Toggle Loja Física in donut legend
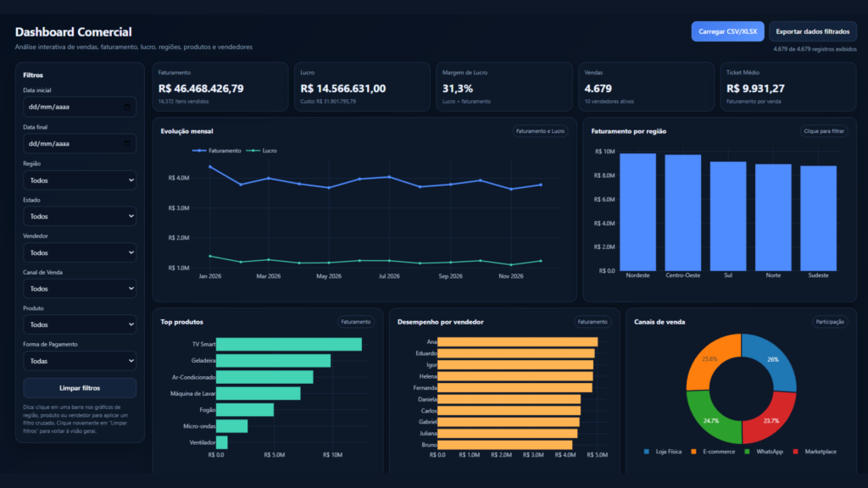Image resolution: width=868 pixels, height=488 pixels. pos(663,452)
